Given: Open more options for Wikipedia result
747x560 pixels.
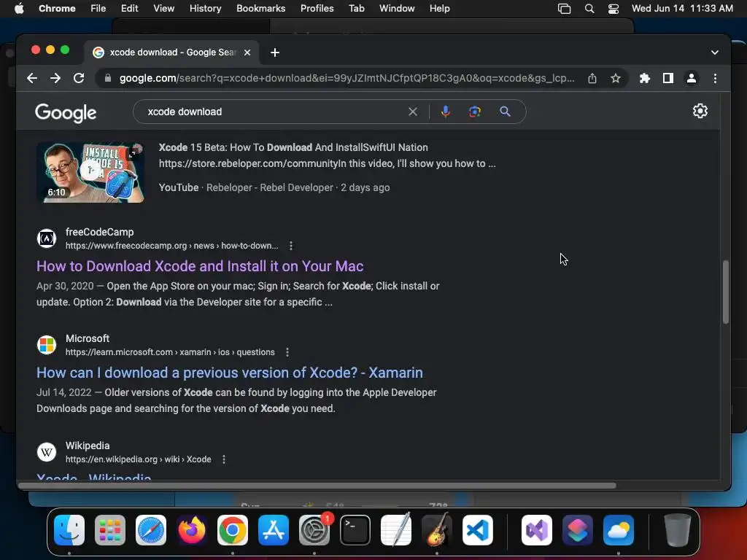Looking at the screenshot, I should point(223,459).
